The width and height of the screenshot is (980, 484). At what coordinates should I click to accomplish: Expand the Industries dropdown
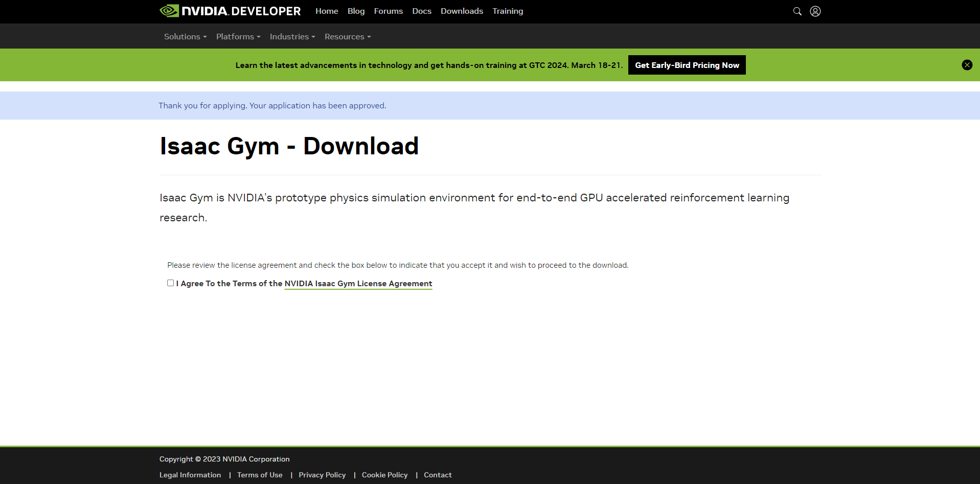click(292, 37)
